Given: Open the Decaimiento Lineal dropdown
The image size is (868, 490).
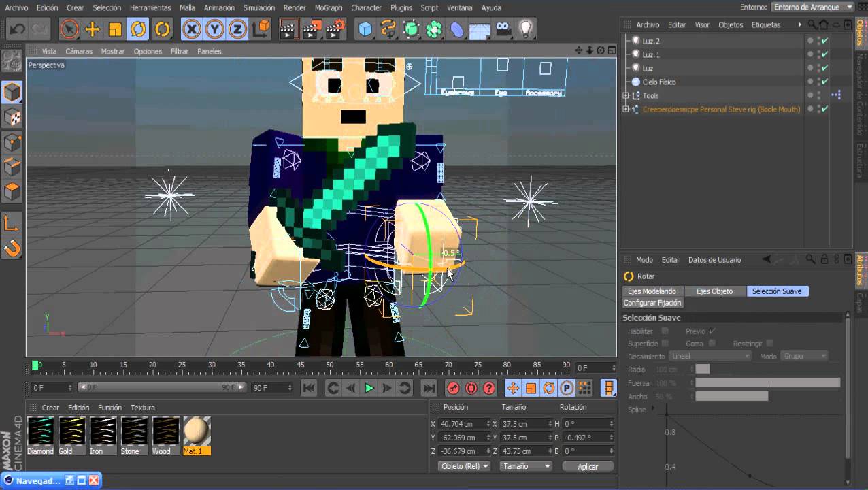Looking at the screenshot, I should (710, 356).
